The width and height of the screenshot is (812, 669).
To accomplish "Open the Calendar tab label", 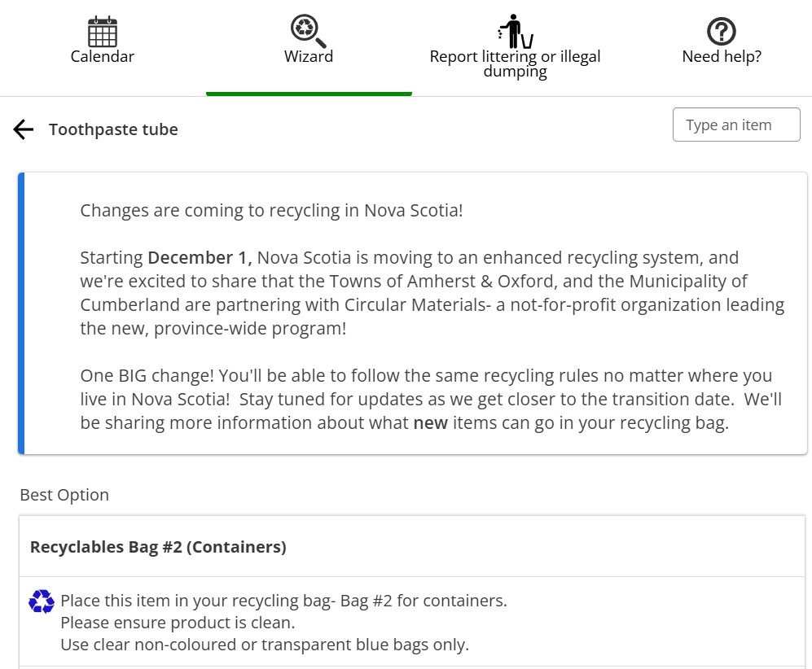I will click(x=103, y=57).
